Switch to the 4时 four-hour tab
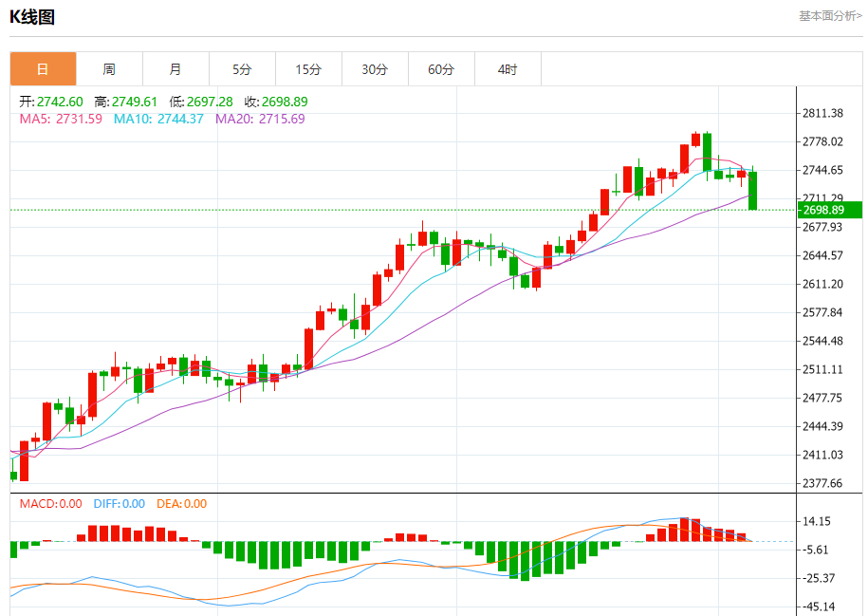The height and width of the screenshot is (616, 868). tap(508, 69)
